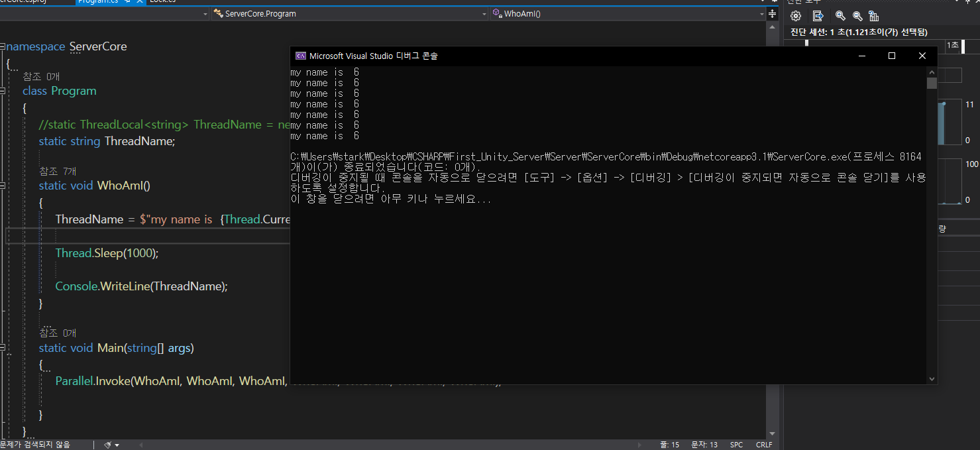Image resolution: width=980 pixels, height=450 pixels.
Task: Click the debug console scrollbar thumb
Action: (x=932, y=83)
